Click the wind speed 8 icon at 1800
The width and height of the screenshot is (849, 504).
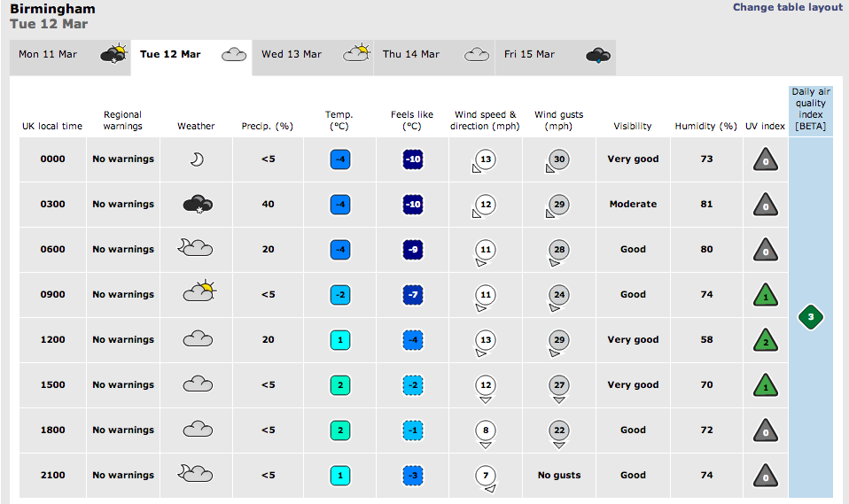point(486,435)
